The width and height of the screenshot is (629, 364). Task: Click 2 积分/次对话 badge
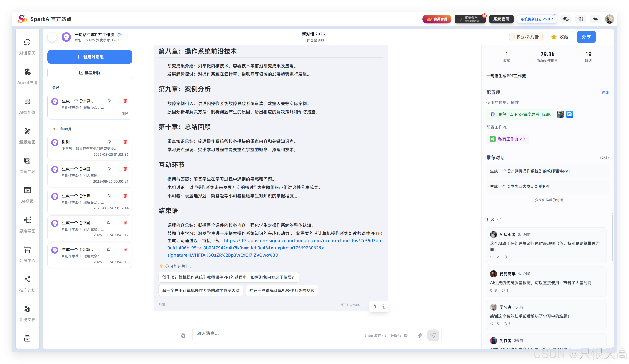coord(526,37)
